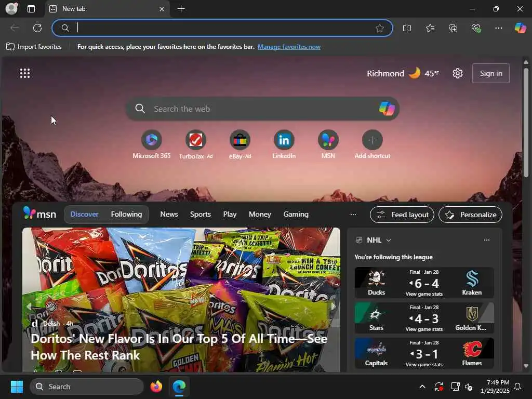The width and height of the screenshot is (532, 399).
Task: Switch to Discover tab
Action: tap(84, 215)
